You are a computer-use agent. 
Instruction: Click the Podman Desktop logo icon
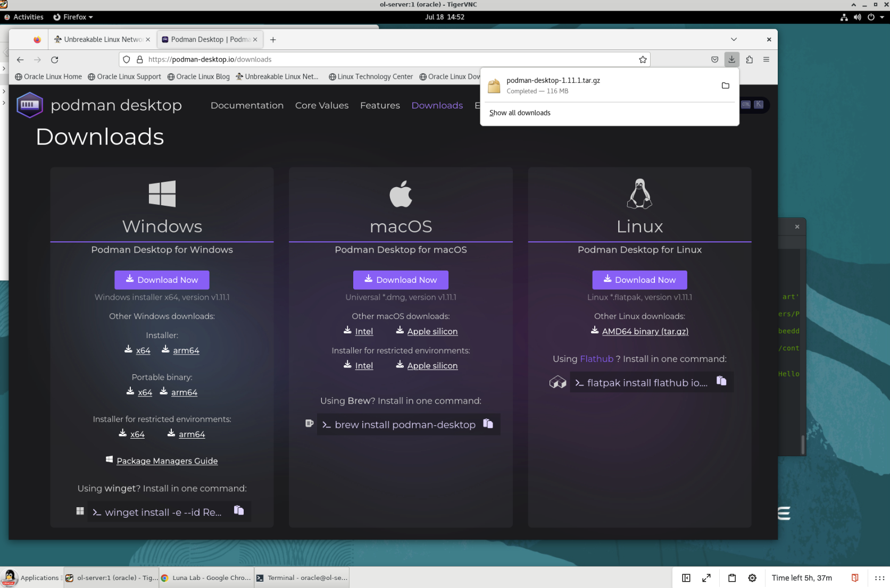pyautogui.click(x=29, y=105)
